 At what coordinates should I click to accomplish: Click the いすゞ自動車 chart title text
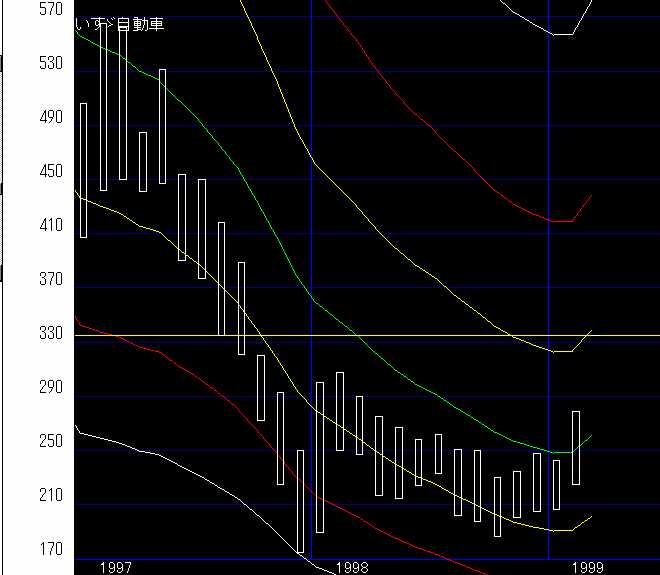(x=120, y=24)
